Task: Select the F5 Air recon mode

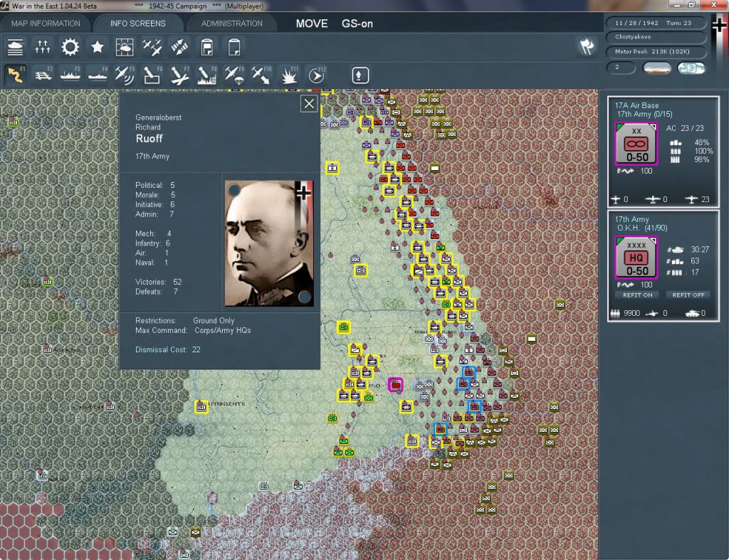Action: click(x=125, y=75)
